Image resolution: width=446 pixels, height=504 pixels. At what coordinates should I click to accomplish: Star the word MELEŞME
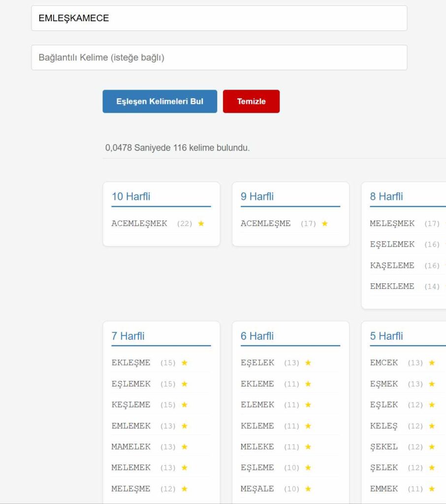pyautogui.click(x=185, y=489)
